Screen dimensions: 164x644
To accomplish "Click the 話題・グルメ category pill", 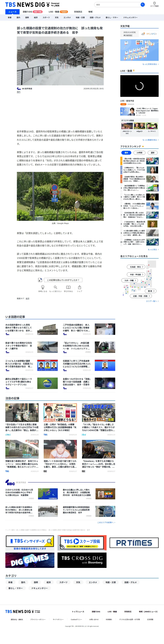I will point(131,582).
